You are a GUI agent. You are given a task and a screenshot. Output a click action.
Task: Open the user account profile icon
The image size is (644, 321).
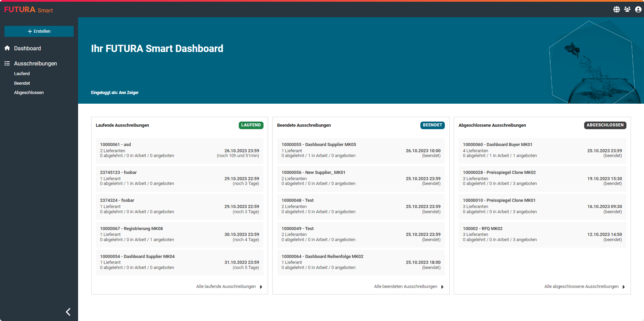(x=638, y=9)
